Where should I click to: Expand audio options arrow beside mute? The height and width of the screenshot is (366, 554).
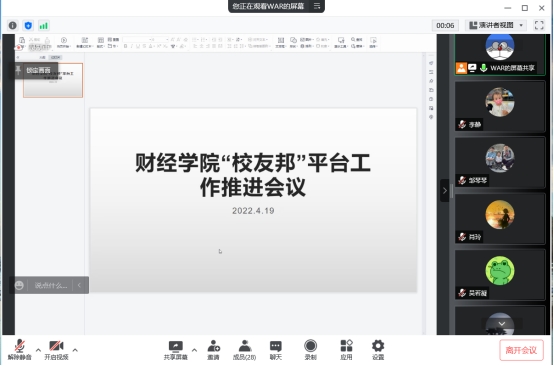[x=38, y=350]
